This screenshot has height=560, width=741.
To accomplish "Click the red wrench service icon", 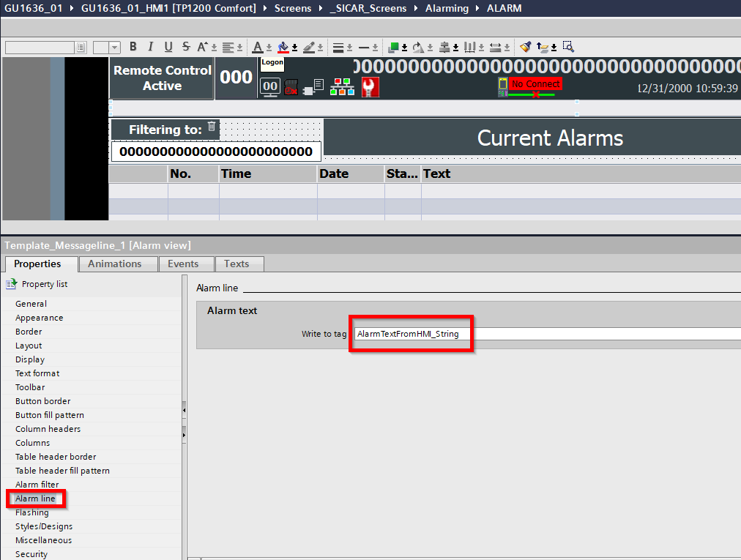I will tap(370, 87).
